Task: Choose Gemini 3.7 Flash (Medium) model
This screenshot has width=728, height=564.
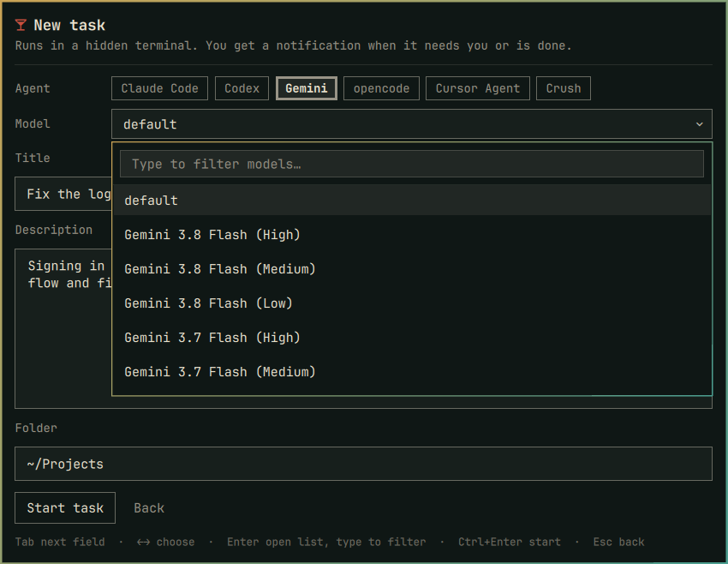Action: point(411,372)
